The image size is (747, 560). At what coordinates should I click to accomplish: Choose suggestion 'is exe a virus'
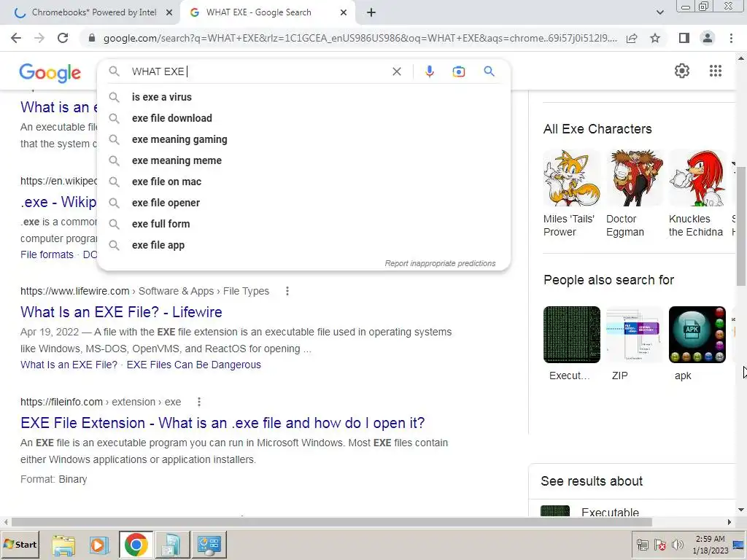(x=304, y=97)
